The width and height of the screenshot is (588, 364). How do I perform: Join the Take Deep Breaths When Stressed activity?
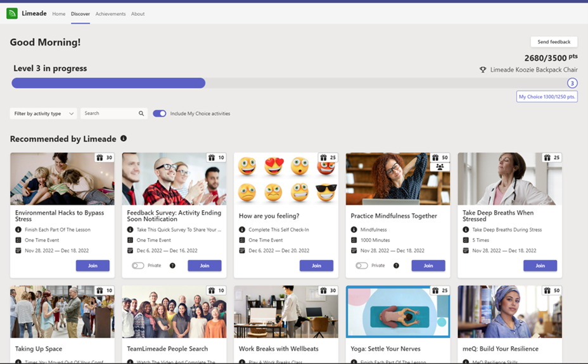tap(540, 265)
